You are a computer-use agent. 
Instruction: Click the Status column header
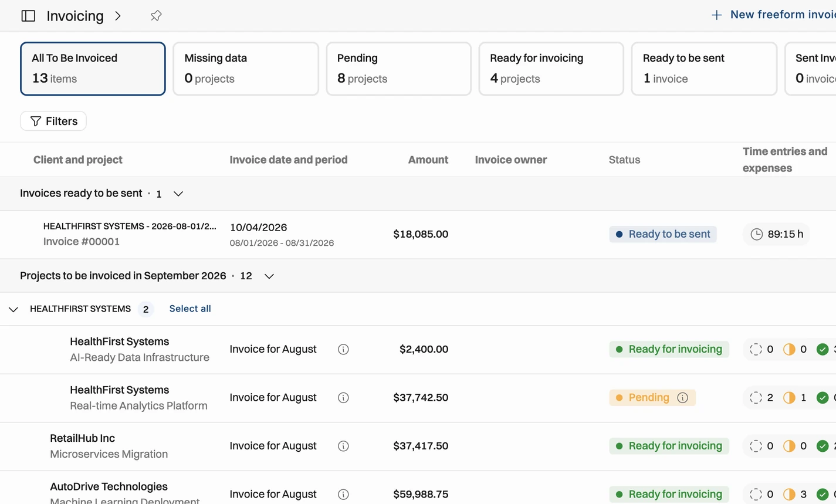(x=624, y=160)
